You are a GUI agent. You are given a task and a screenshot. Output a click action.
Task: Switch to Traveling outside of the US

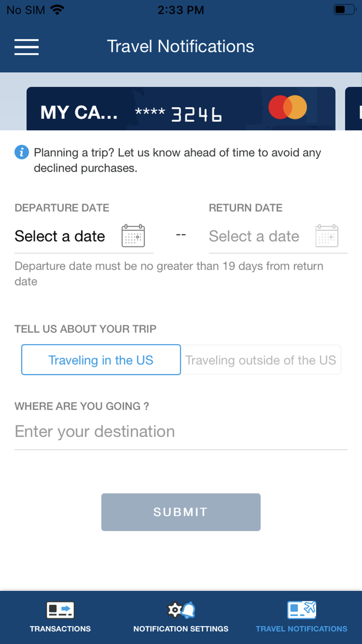[261, 360]
